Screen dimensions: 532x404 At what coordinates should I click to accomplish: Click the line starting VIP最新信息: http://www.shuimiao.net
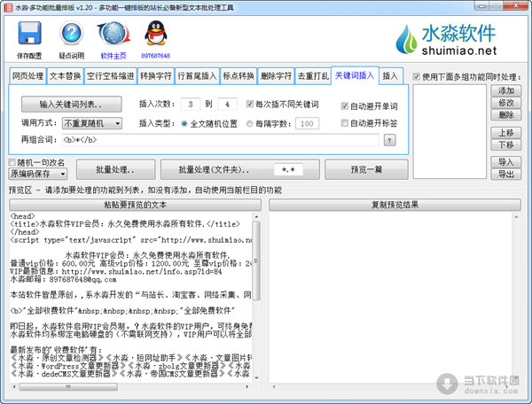tap(116, 271)
